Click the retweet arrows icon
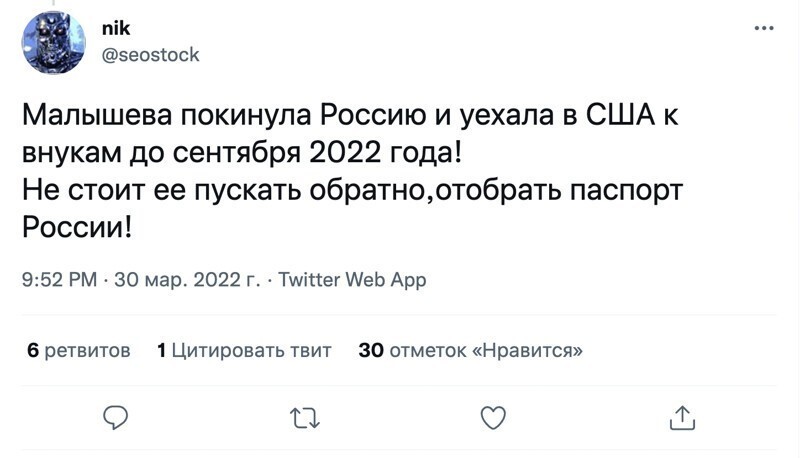The image size is (800, 458). 299,415
